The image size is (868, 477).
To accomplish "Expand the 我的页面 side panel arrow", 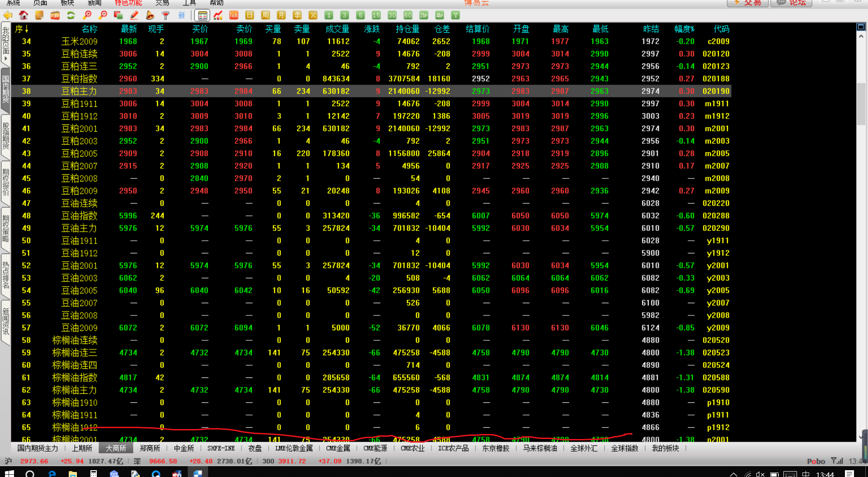I will click(x=5, y=59).
